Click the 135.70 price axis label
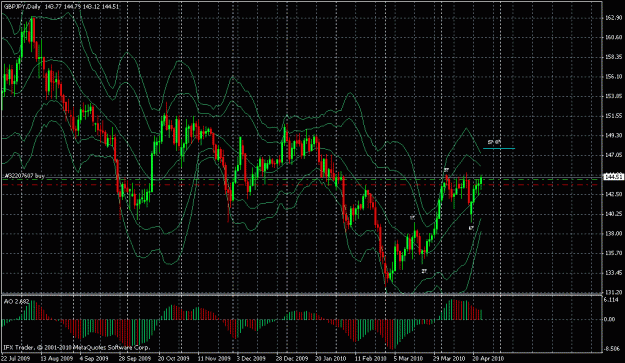 pos(613,253)
